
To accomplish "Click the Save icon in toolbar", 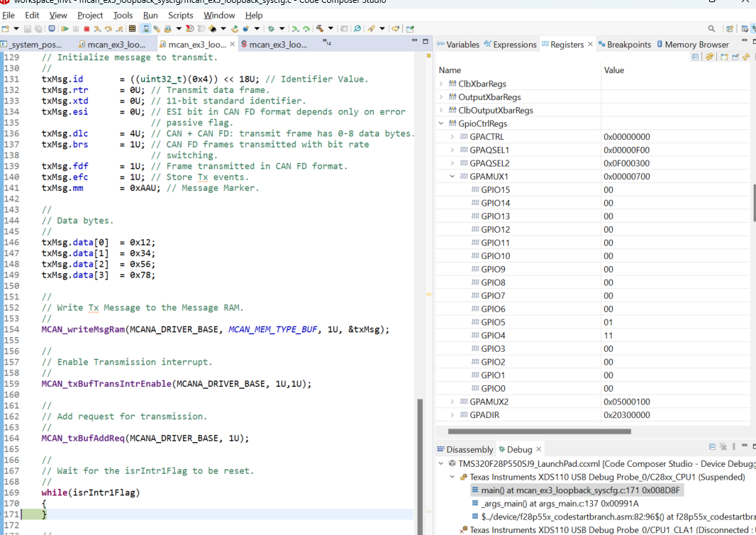I will [x=28, y=29].
